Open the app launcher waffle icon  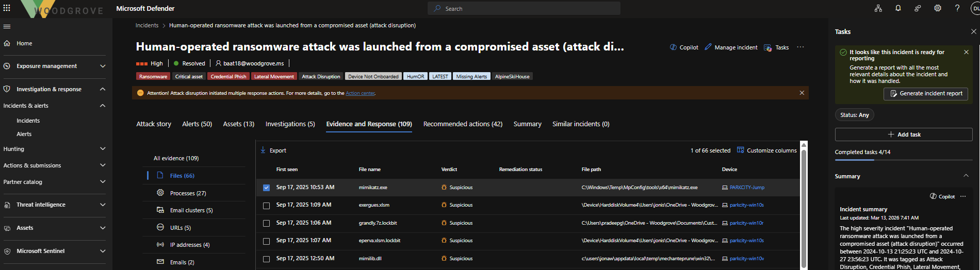pyautogui.click(x=7, y=8)
